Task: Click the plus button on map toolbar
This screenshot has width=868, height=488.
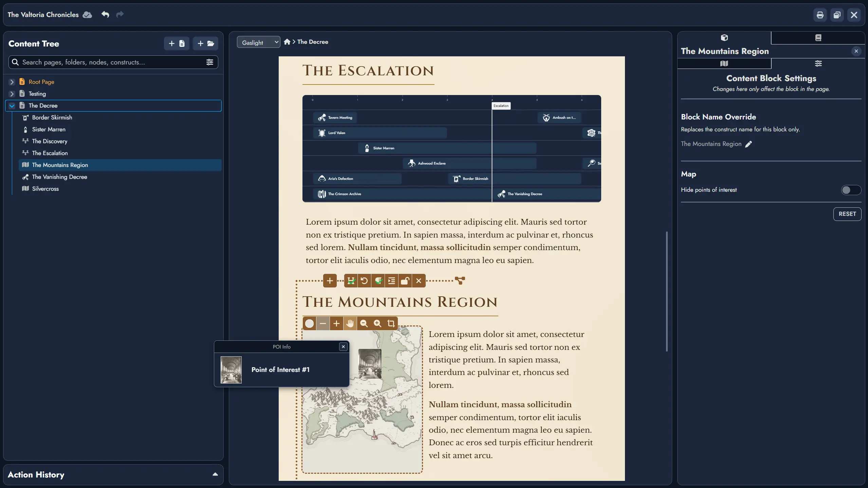Action: pos(336,323)
